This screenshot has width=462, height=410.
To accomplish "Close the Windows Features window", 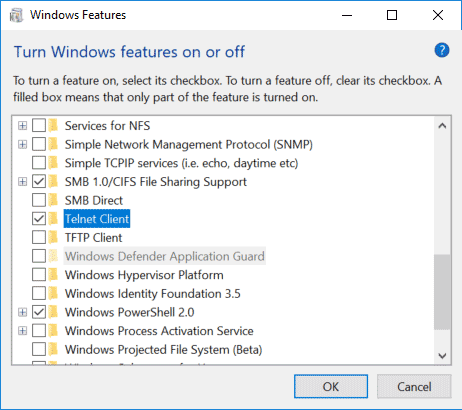I will coord(438,15).
